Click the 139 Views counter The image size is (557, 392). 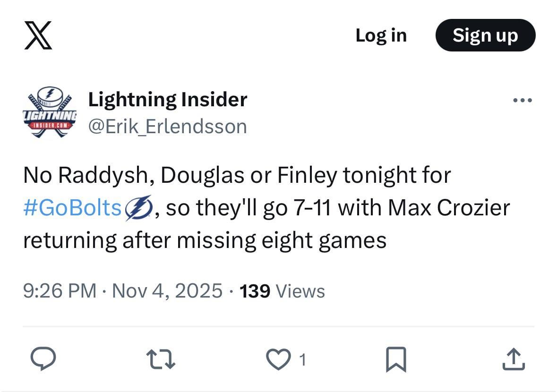click(x=283, y=291)
